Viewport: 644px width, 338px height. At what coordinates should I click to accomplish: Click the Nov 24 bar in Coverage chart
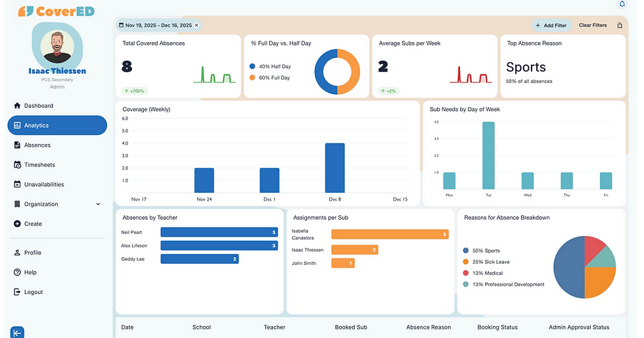coord(204,180)
